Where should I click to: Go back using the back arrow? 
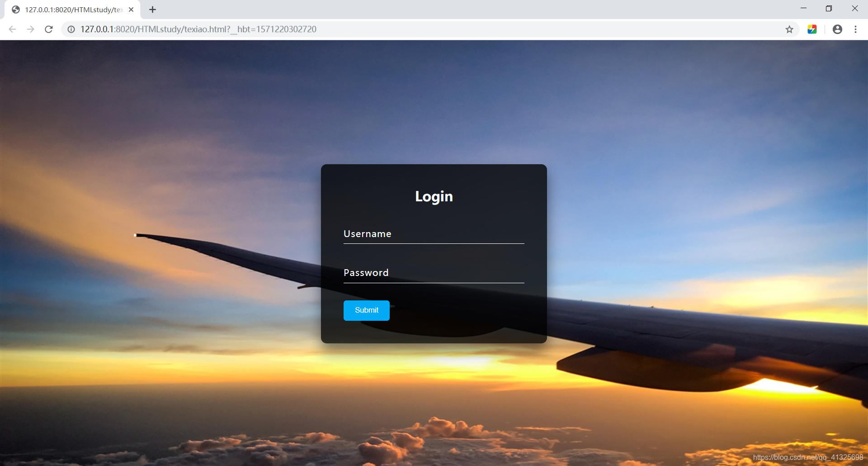tap(13, 29)
